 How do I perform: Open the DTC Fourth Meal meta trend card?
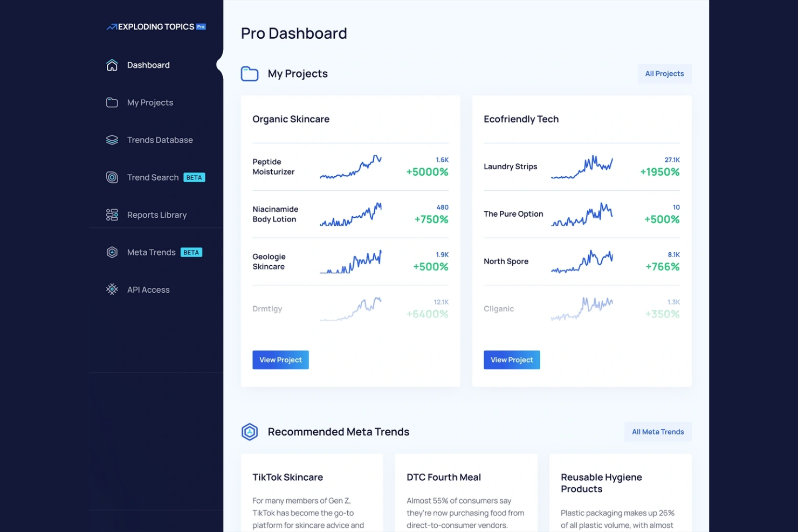pos(466,493)
